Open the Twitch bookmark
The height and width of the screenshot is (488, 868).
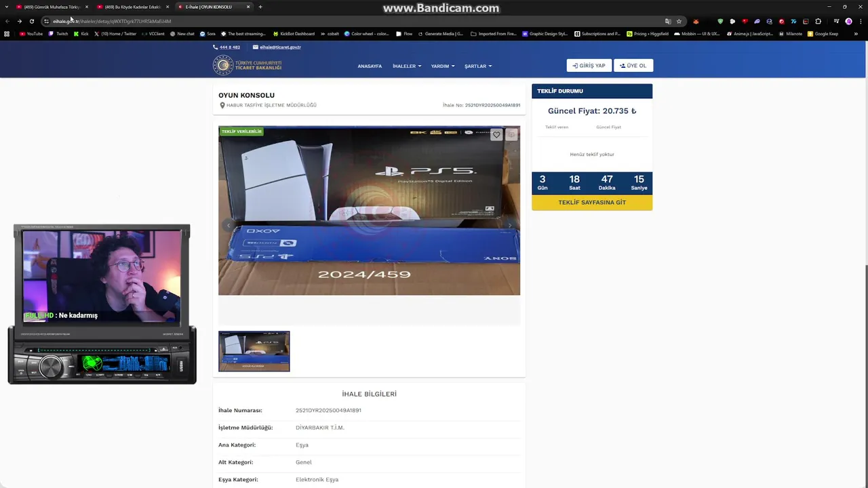click(x=58, y=34)
